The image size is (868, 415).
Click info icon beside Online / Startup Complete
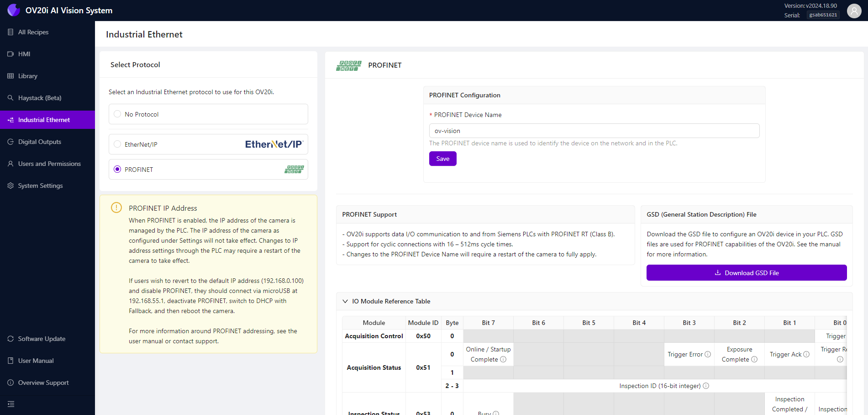point(503,359)
